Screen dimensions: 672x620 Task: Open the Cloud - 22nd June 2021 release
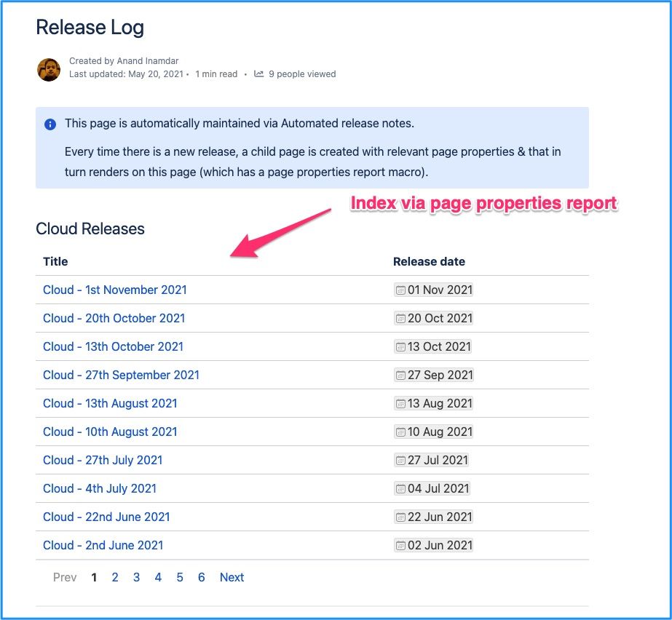106,517
